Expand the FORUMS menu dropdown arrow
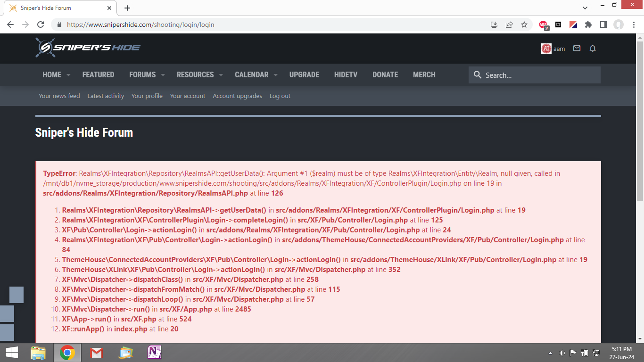This screenshot has width=644, height=362. [163, 75]
